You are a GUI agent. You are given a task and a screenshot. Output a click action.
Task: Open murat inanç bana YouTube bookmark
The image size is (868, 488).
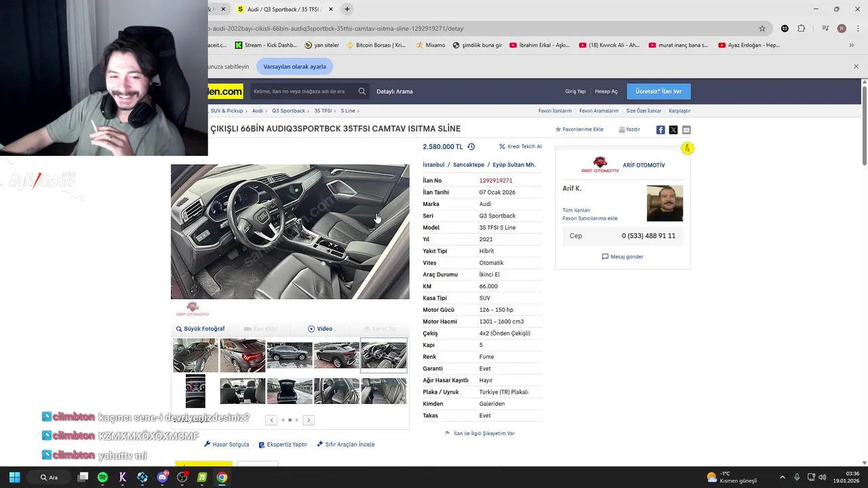tap(678, 45)
